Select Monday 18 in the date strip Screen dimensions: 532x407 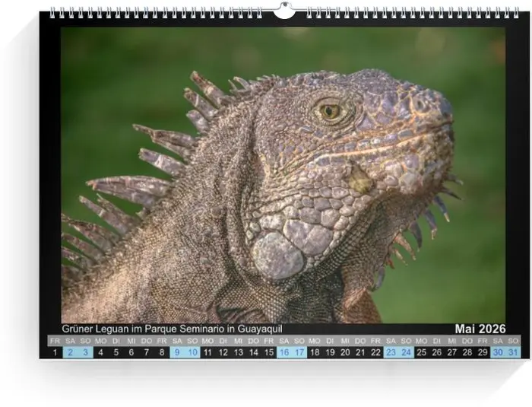[x=315, y=352]
